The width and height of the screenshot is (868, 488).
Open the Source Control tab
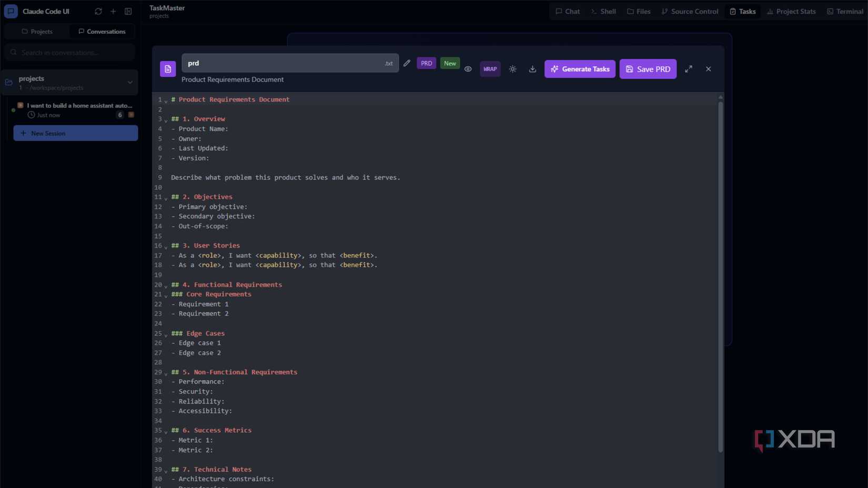tap(690, 11)
